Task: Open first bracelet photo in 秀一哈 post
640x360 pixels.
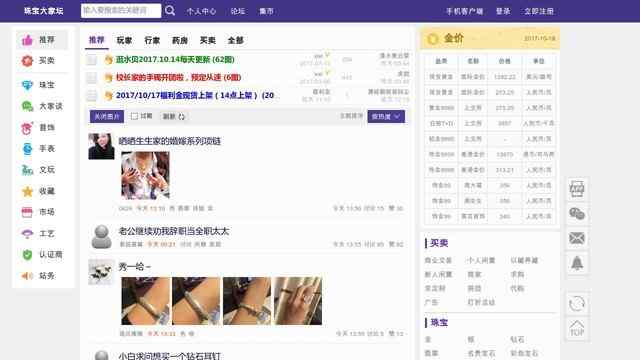Action: tap(146, 301)
